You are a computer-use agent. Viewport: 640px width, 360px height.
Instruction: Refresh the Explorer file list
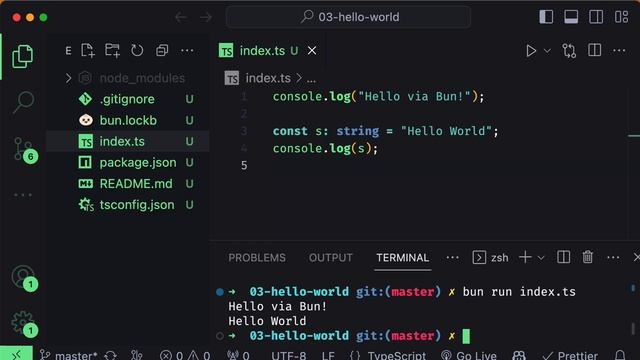tap(137, 51)
